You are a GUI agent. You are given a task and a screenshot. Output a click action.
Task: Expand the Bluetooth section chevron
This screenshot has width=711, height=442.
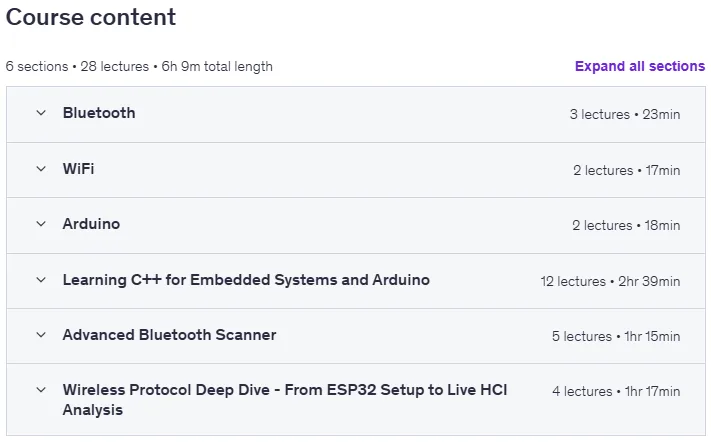coord(41,113)
